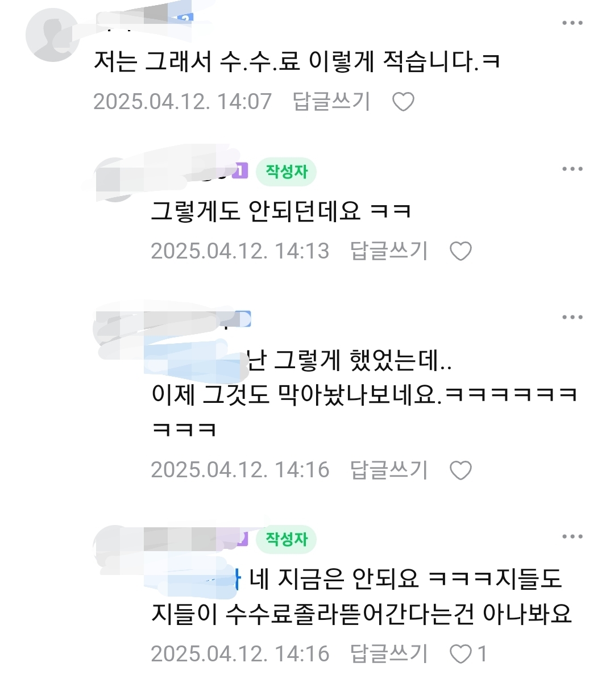614x700 pixels.
Task: Tap 답글쓰기 under the 14:07 comment
Action: click(331, 102)
